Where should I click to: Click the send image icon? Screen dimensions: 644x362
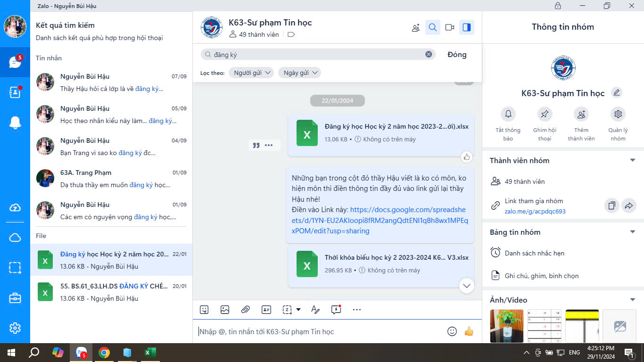click(225, 310)
